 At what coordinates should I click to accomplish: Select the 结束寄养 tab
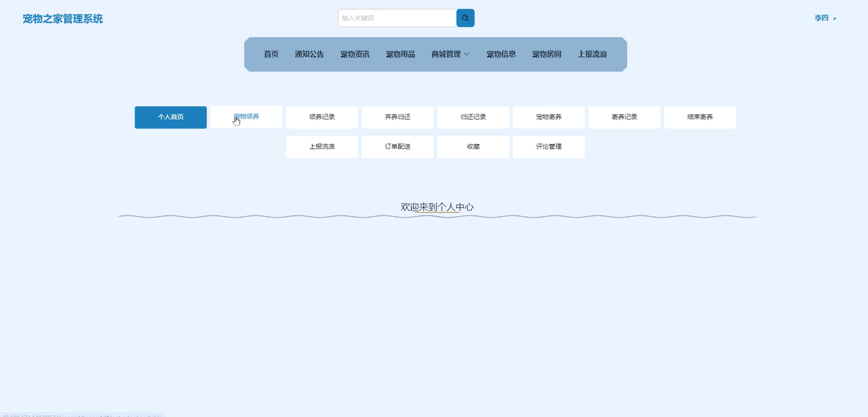[x=700, y=117]
